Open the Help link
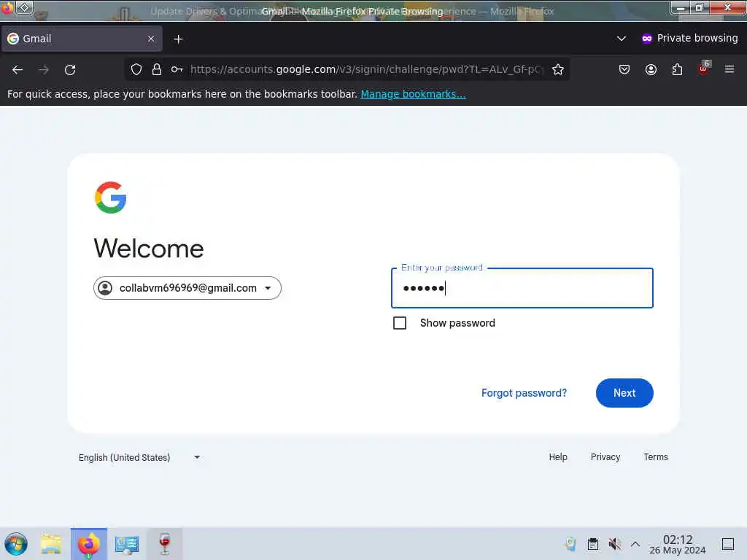Screen dimensions: 747x560 point(558,457)
